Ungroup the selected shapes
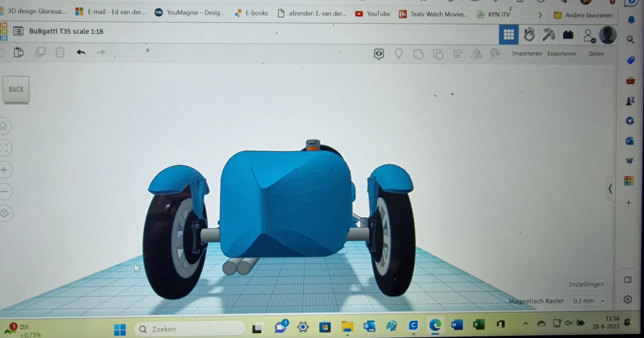This screenshot has width=644, height=338. click(x=438, y=54)
